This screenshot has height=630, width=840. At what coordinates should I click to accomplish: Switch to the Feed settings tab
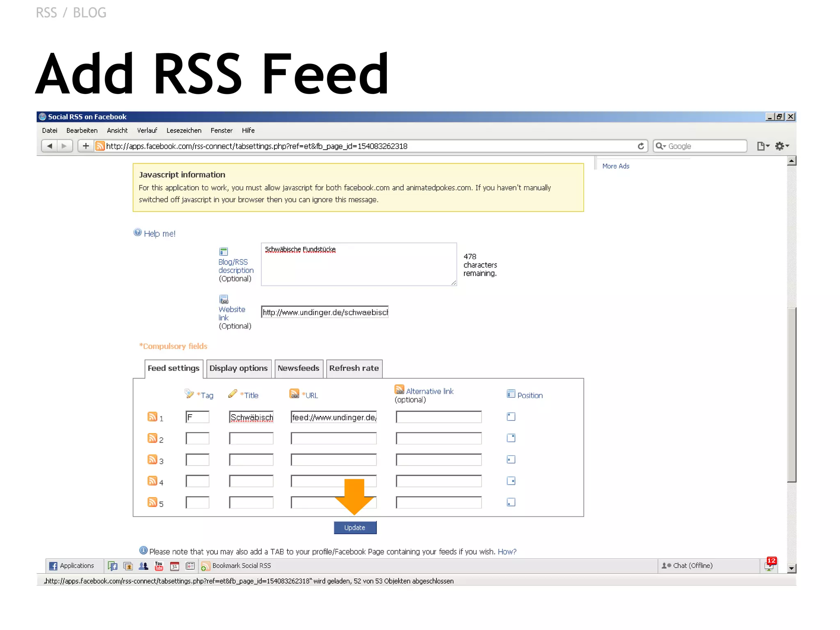pyautogui.click(x=173, y=368)
